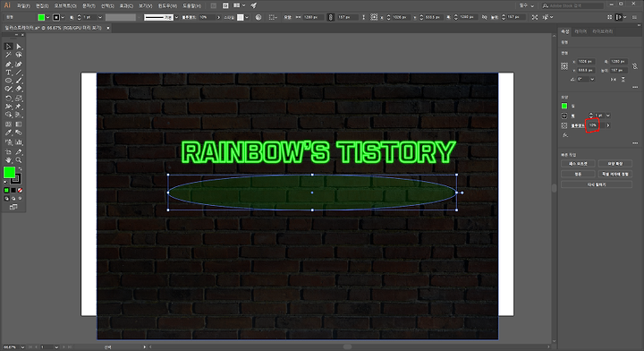This screenshot has width=644, height=351.
Task: Select the Scale tool
Action: (19, 98)
